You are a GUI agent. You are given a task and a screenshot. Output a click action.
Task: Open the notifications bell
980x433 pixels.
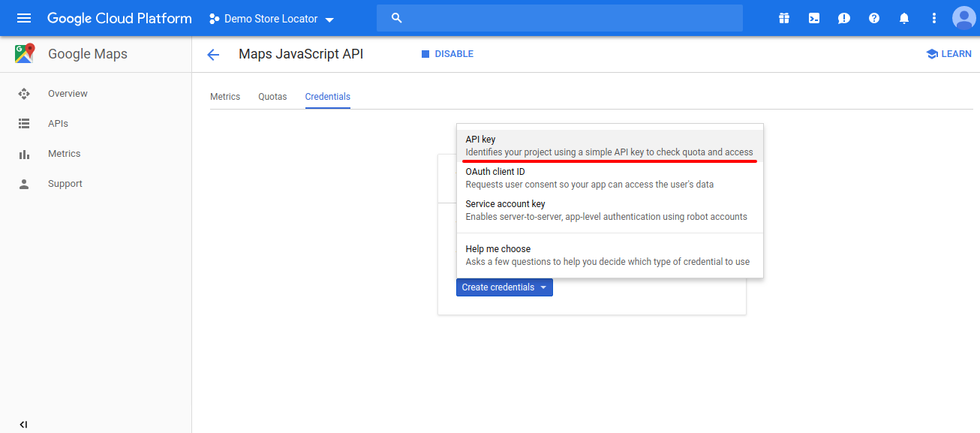pos(904,18)
